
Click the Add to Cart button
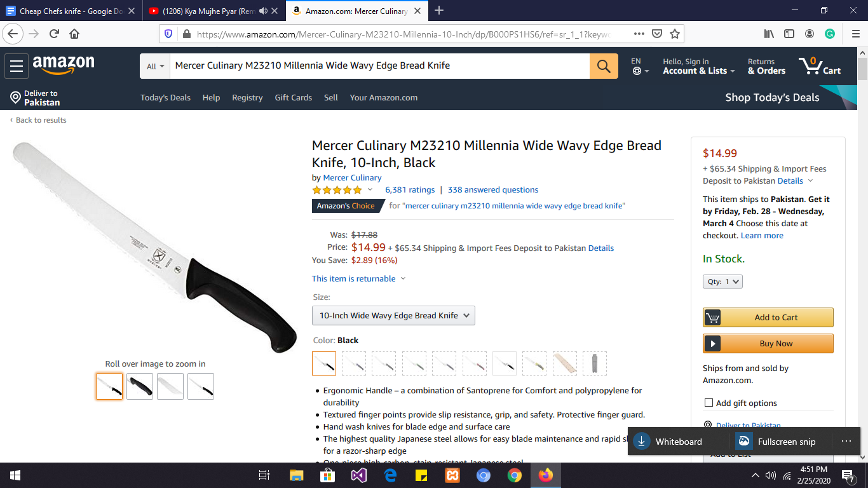[x=768, y=318]
